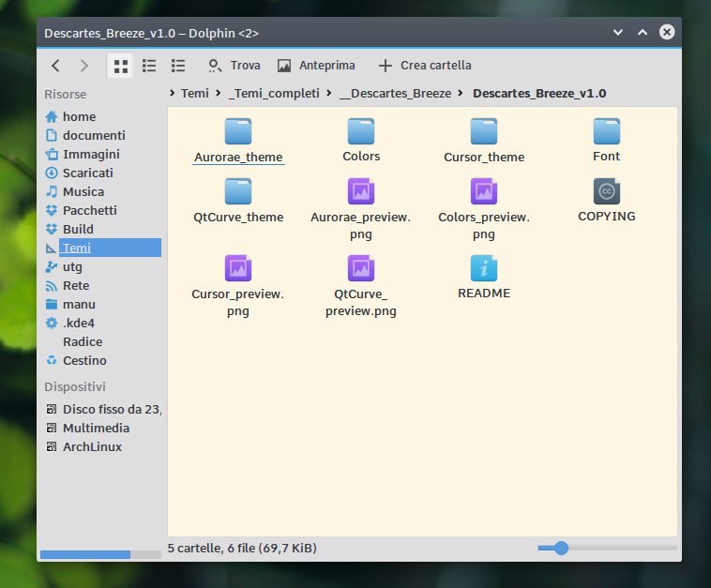Click the Aurorae_theme file name label
The height and width of the screenshot is (588, 711).
[x=238, y=158]
